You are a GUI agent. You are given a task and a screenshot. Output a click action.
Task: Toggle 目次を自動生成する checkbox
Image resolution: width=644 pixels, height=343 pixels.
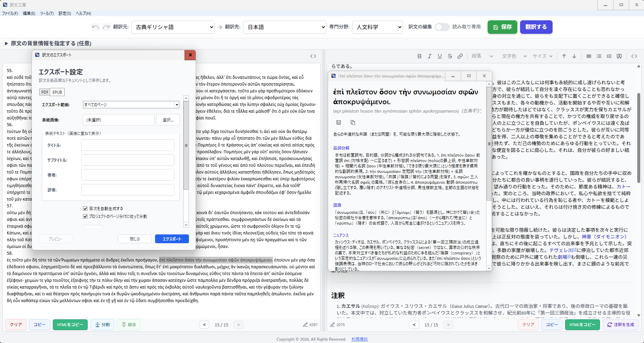pyautogui.click(x=85, y=209)
